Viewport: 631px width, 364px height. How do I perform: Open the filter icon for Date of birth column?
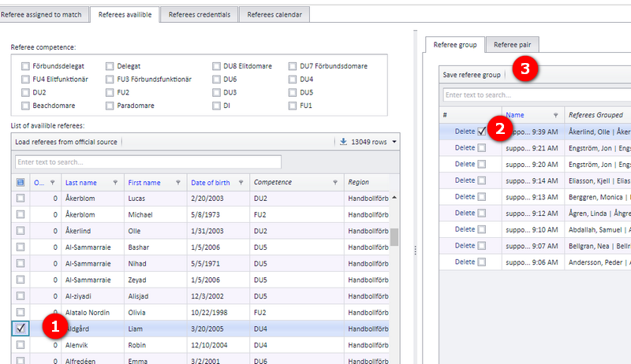(x=241, y=183)
